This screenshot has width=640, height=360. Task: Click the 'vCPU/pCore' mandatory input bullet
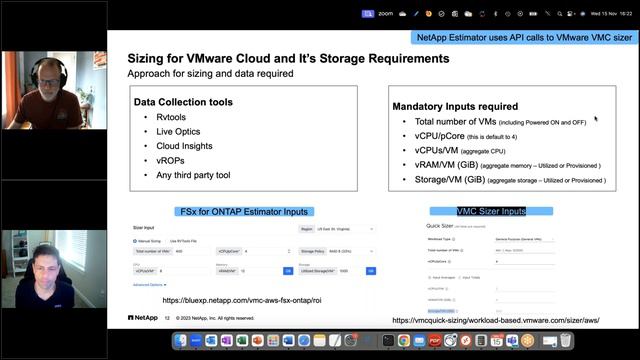[x=466, y=136]
